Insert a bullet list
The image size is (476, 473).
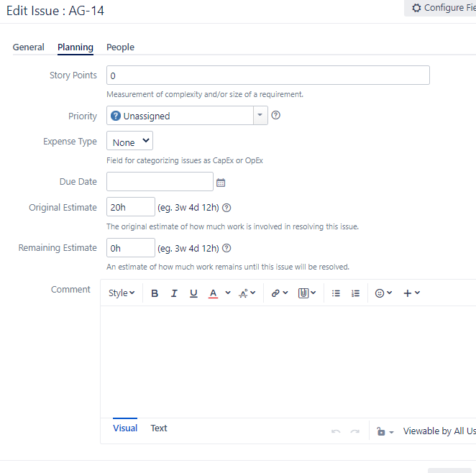click(x=336, y=293)
